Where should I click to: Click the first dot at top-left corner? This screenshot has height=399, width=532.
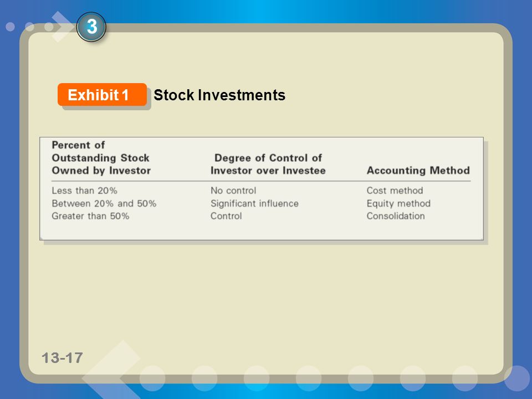pos(10,27)
